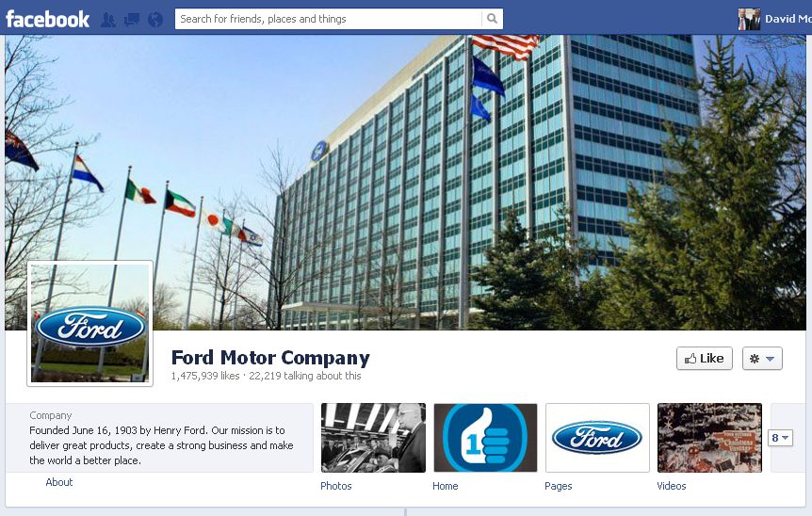Open the Ford logo Pages tile
The image size is (812, 516).
point(597,438)
